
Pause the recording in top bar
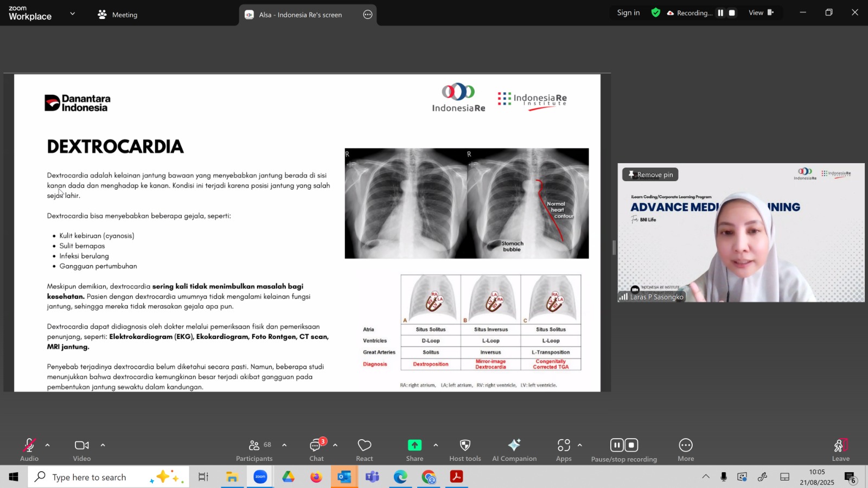[720, 13]
